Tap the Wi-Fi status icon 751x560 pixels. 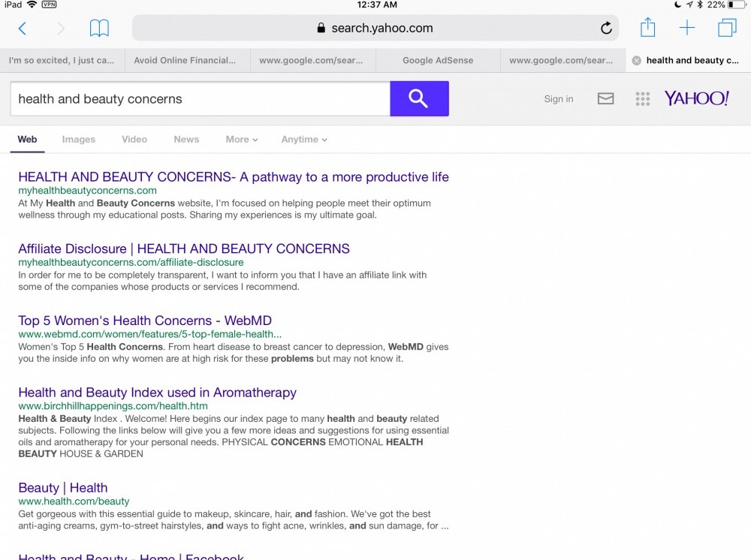(x=32, y=5)
